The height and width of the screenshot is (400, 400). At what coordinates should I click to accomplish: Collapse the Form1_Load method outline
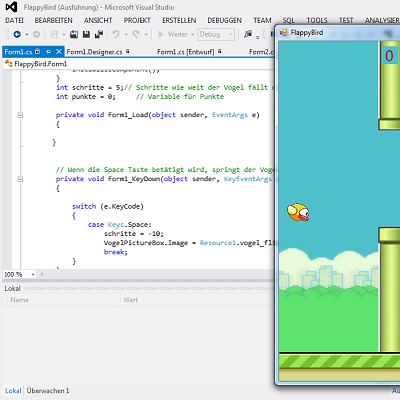click(x=20, y=115)
